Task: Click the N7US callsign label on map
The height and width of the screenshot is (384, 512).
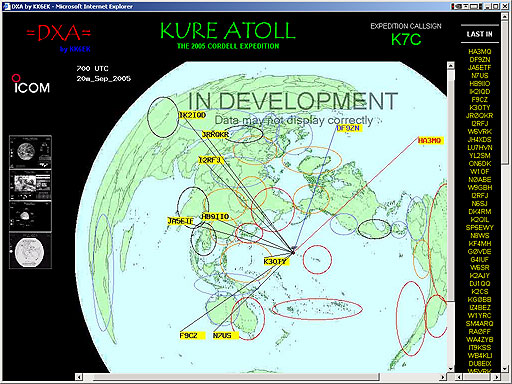Action: pos(222,335)
